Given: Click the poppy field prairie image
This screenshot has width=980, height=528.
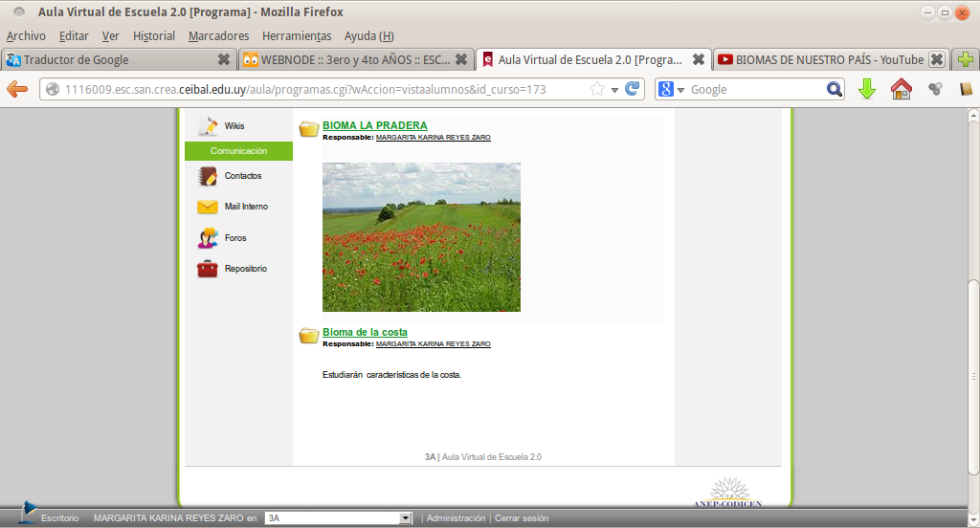Looking at the screenshot, I should point(421,237).
